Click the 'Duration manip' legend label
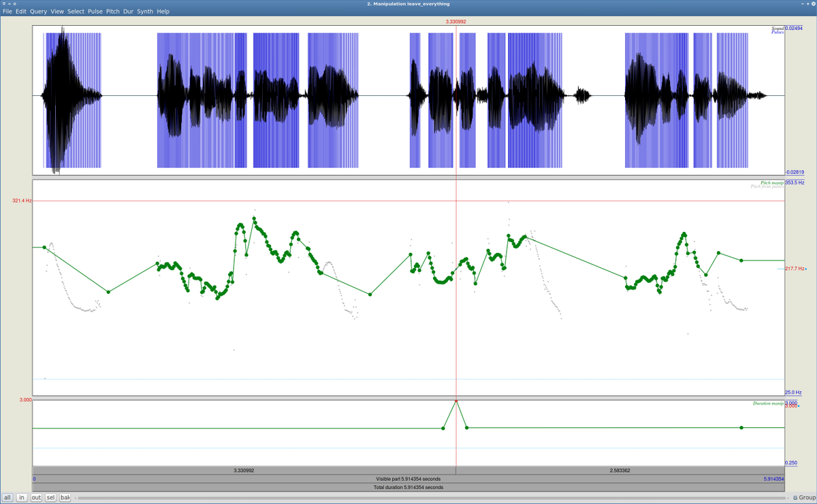 (768, 403)
